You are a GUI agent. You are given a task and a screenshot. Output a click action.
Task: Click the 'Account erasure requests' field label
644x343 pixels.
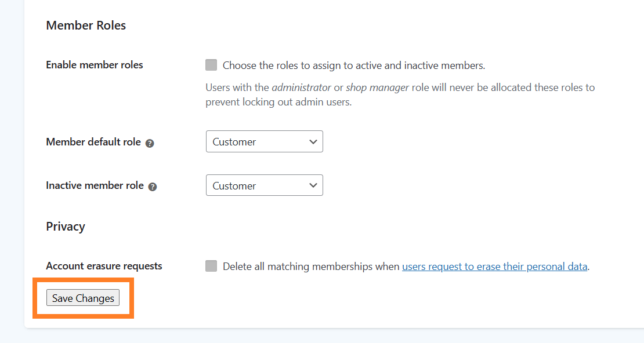click(104, 266)
